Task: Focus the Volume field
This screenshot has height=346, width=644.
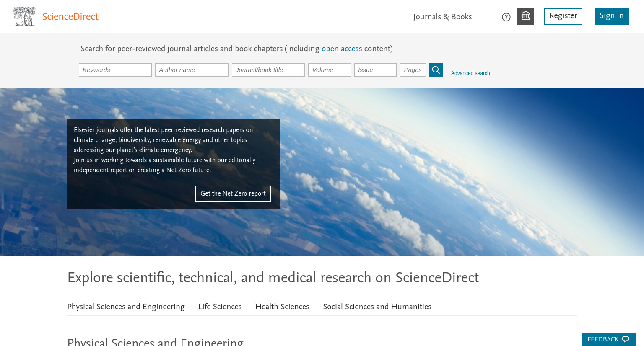Action: 330,70
